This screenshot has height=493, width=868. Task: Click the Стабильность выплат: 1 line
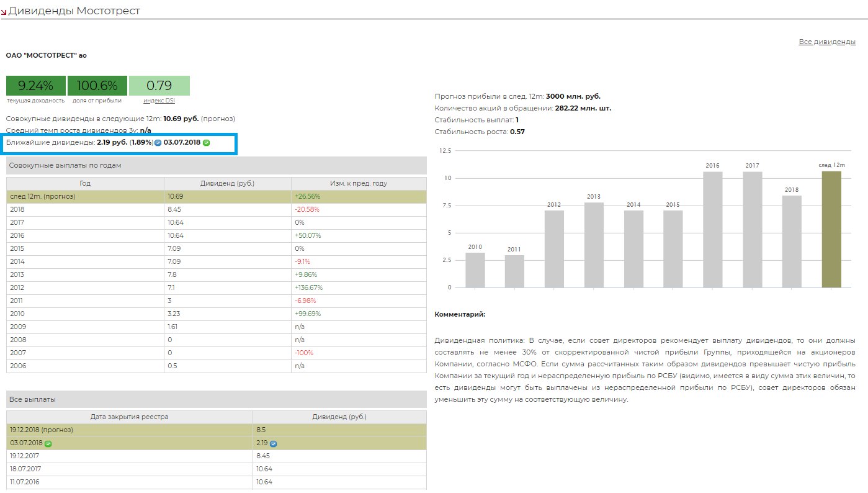pos(477,120)
